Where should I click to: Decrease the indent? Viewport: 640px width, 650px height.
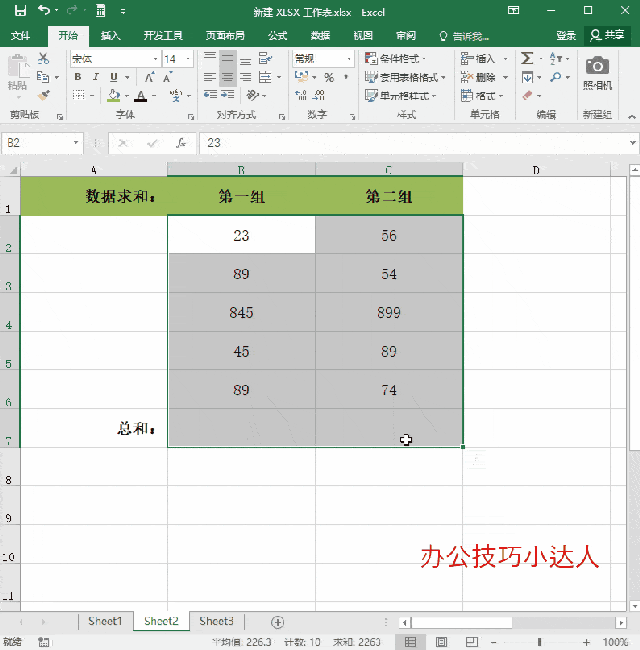point(210,95)
